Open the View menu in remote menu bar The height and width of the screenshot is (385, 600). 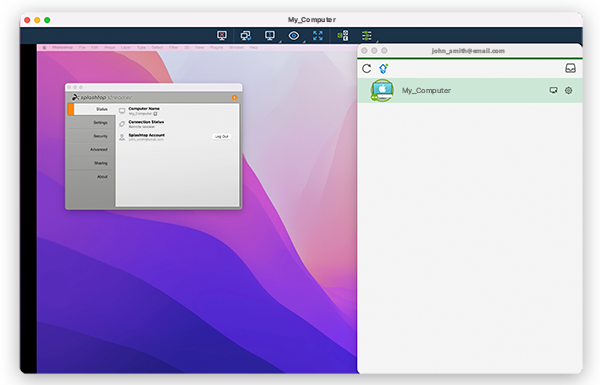pos(199,47)
